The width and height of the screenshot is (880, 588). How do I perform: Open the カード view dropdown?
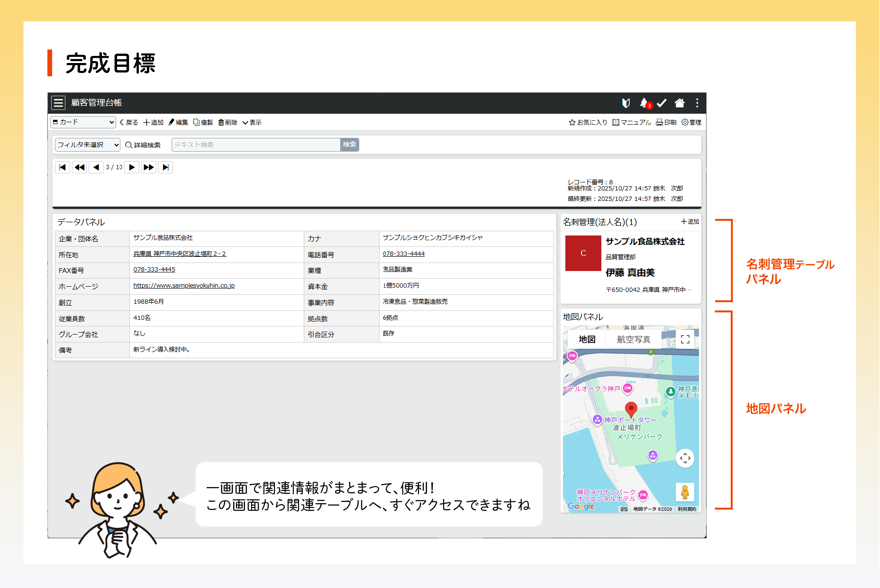pos(83,122)
